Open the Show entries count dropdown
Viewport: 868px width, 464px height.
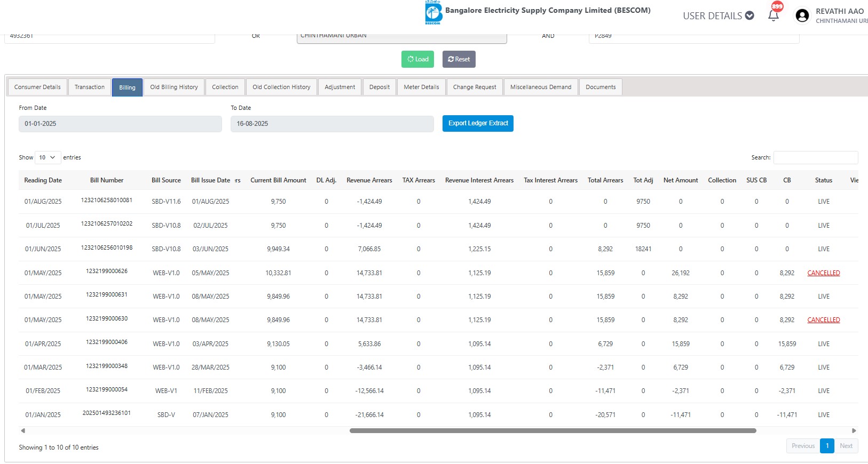tap(48, 157)
